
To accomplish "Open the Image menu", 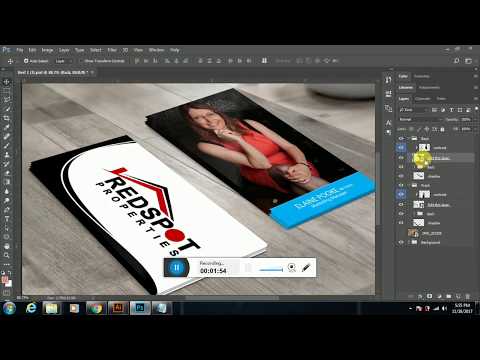I will pyautogui.click(x=47, y=50).
